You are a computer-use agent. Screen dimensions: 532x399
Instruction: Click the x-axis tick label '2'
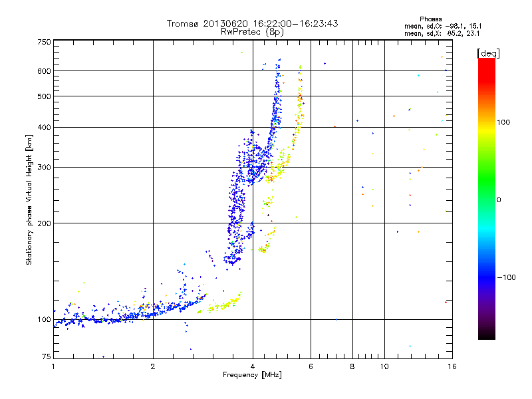[x=153, y=366]
